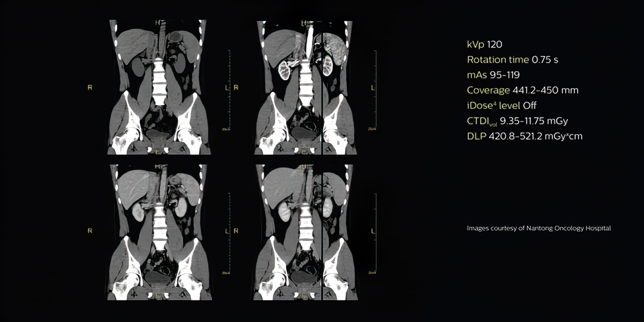Viewport: 644px width, 322px height.
Task: Select the bottom-right coronal CT image
Action: pyautogui.click(x=305, y=232)
